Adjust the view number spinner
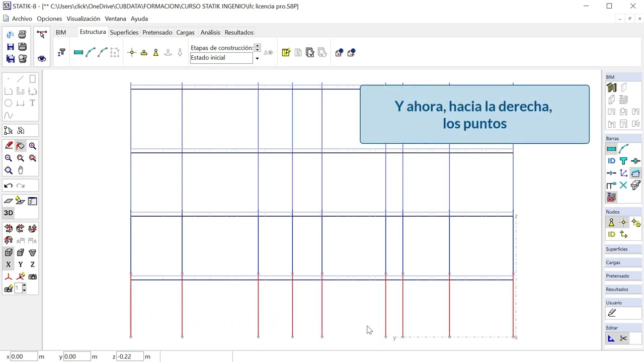644x362 pixels. point(24,288)
